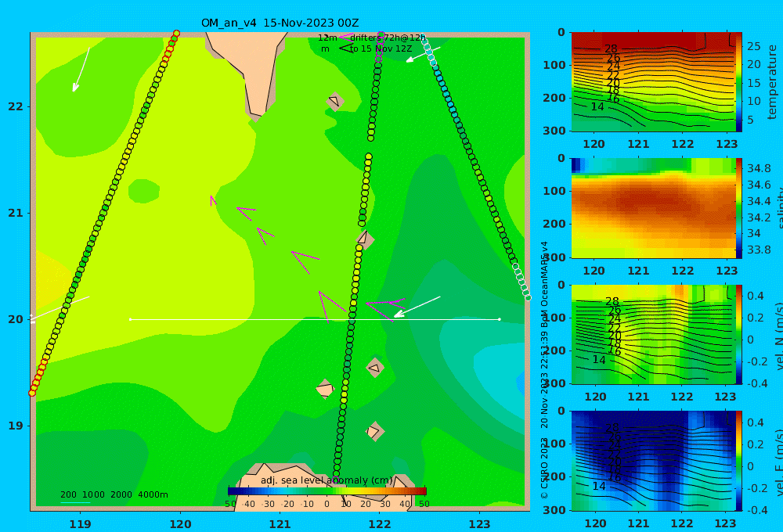
Task: Click the white current arrow in upper-left map
Action: pyautogui.click(x=81, y=70)
